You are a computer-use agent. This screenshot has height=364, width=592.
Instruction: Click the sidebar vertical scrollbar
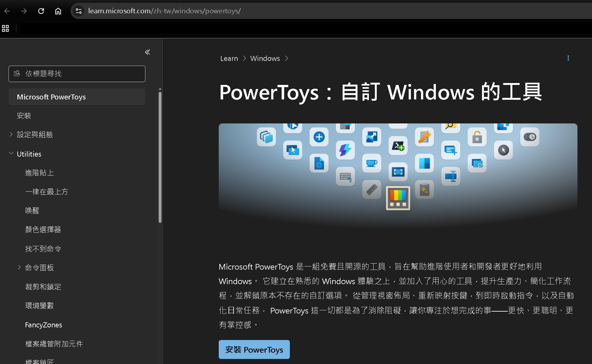(x=160, y=157)
